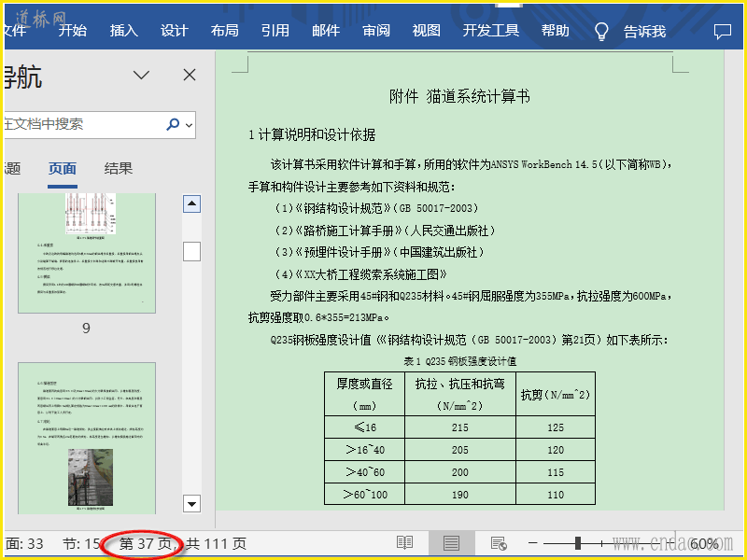Click the table cell 120

coord(556,450)
